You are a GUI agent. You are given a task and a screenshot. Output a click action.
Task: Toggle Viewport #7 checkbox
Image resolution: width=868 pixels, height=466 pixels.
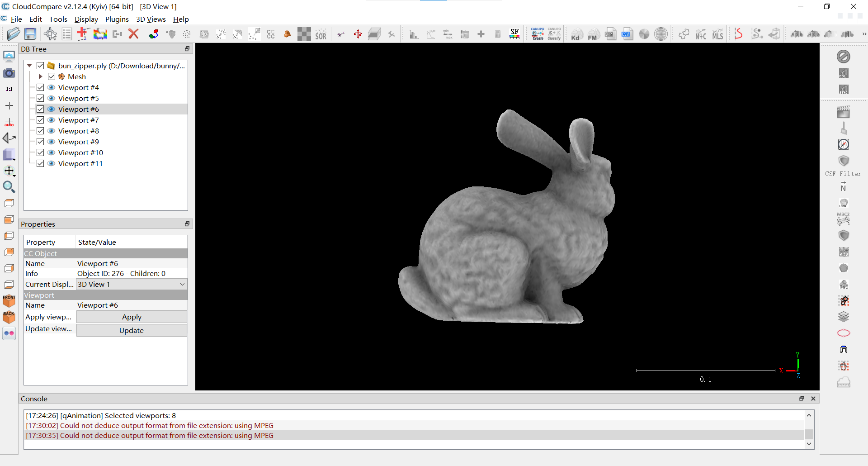pyautogui.click(x=40, y=120)
